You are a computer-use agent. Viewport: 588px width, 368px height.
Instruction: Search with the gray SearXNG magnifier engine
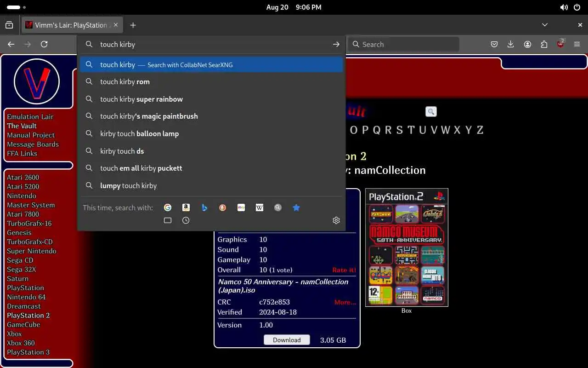(278, 207)
